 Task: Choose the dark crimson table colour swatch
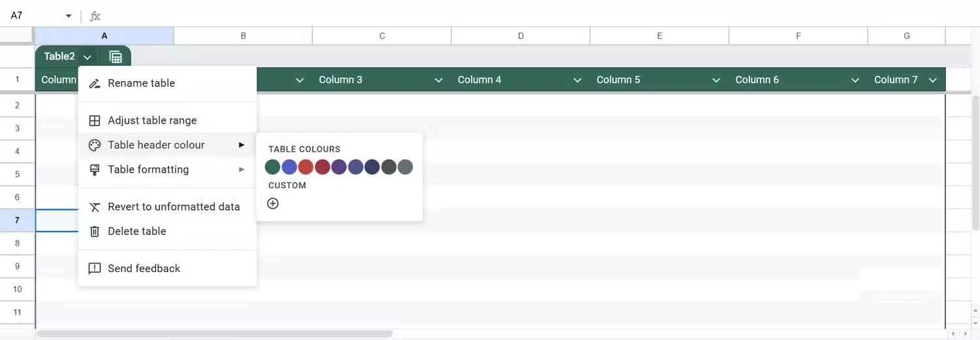click(x=323, y=167)
